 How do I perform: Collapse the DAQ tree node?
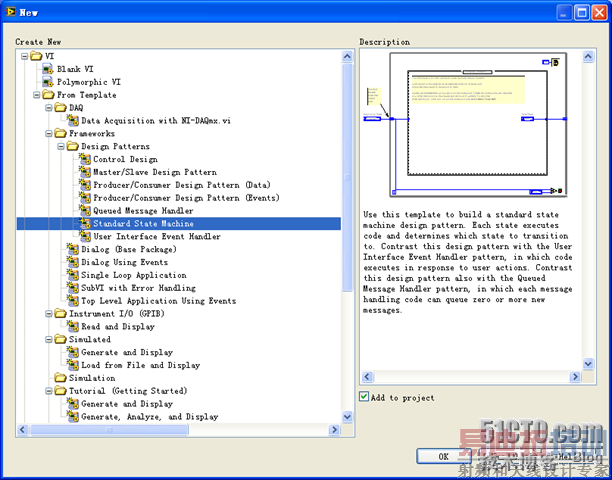pyautogui.click(x=49, y=108)
